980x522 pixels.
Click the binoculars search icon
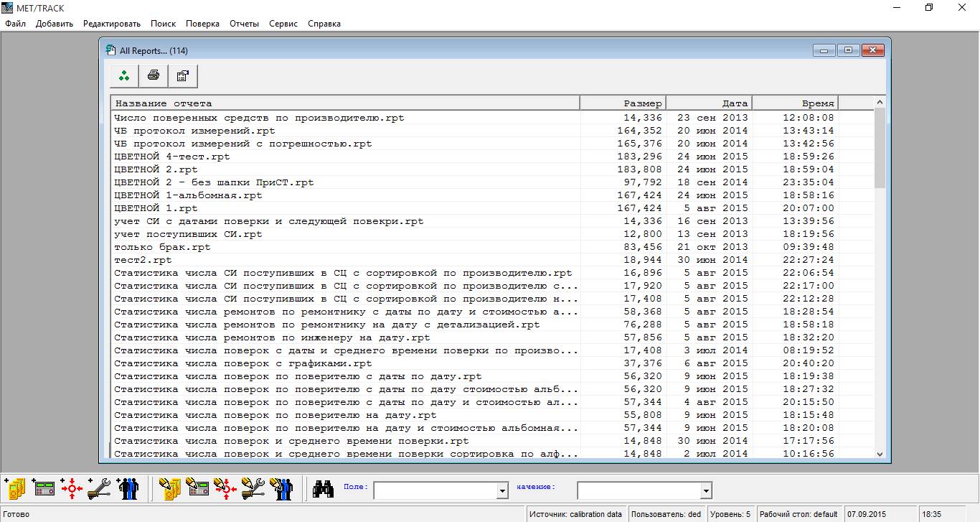point(324,489)
